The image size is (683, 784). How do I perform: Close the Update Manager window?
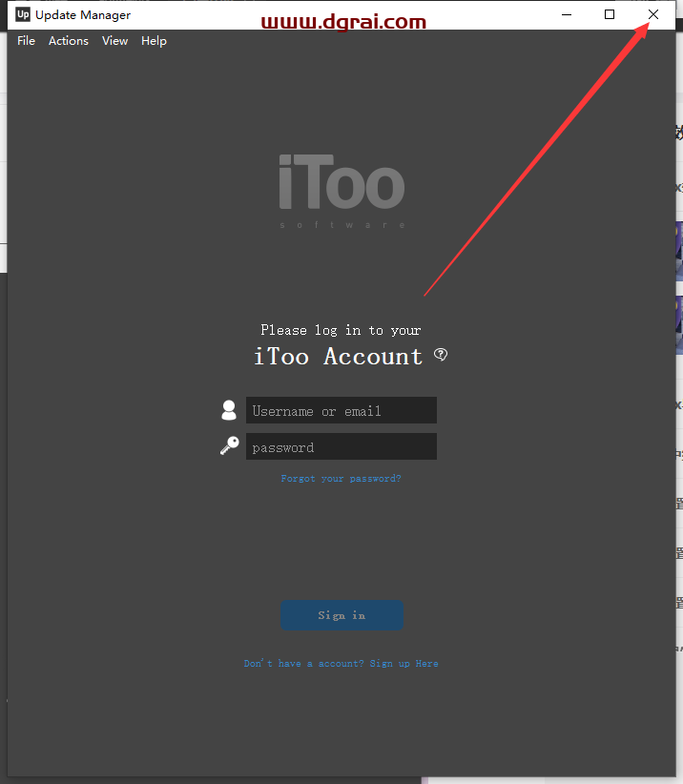[x=653, y=14]
